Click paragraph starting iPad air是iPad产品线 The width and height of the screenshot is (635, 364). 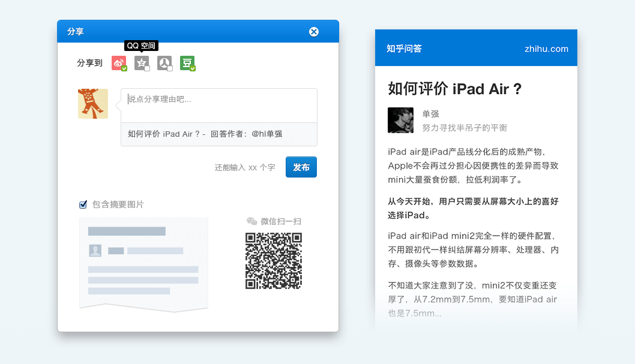(473, 166)
